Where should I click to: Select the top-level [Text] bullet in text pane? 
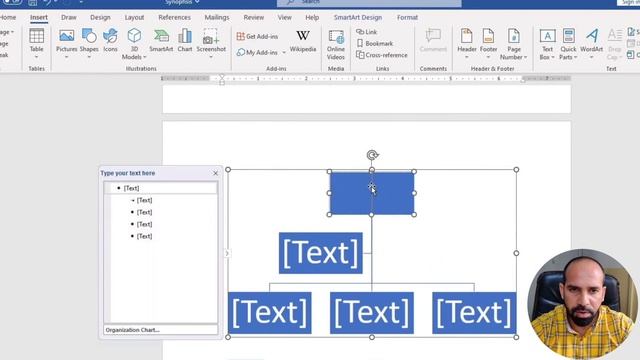[131, 188]
